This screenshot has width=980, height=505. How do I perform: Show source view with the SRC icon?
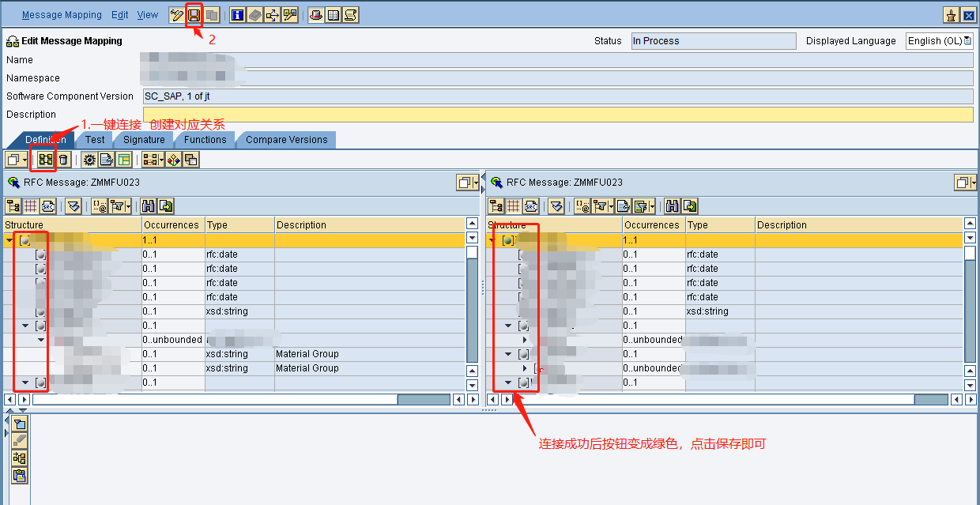tap(47, 206)
